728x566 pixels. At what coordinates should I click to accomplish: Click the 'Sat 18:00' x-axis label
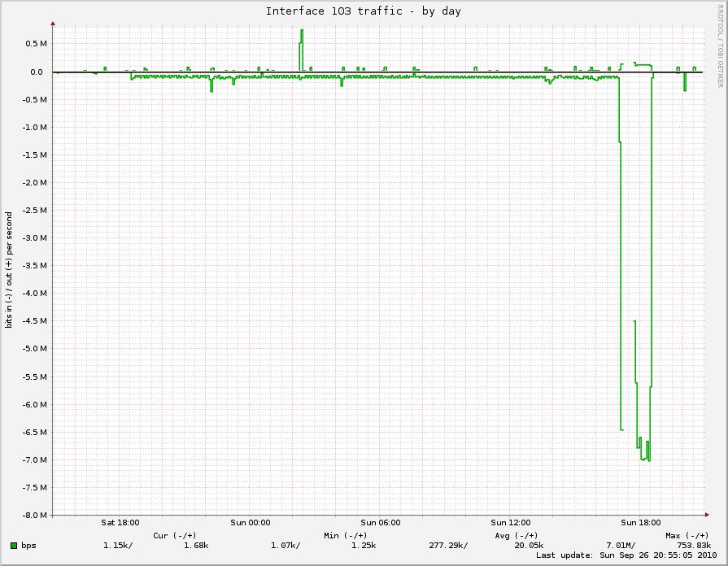click(x=120, y=523)
